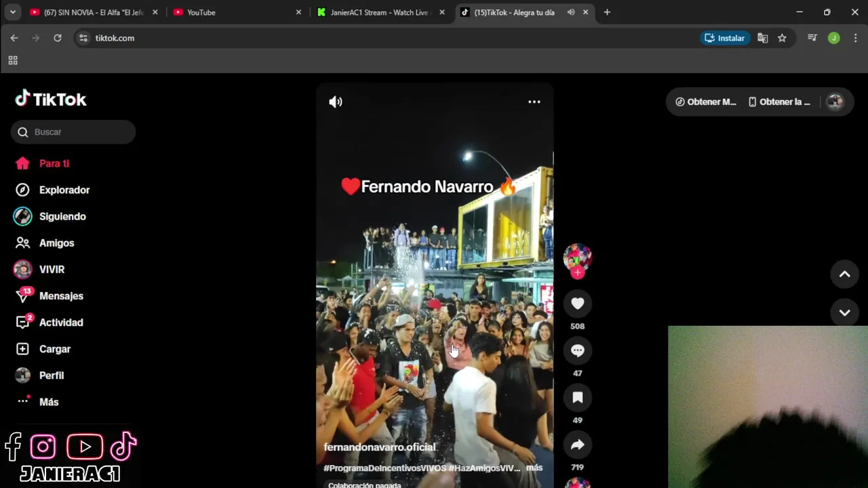Click the translate page icon
Screen dimensions: 868x488
(x=763, y=38)
